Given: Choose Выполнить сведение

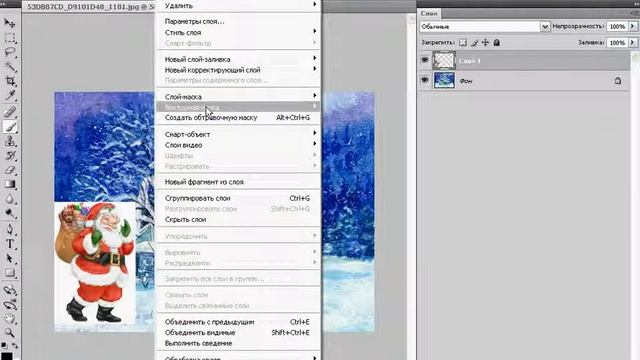Looking at the screenshot, I should click(x=239, y=343).
